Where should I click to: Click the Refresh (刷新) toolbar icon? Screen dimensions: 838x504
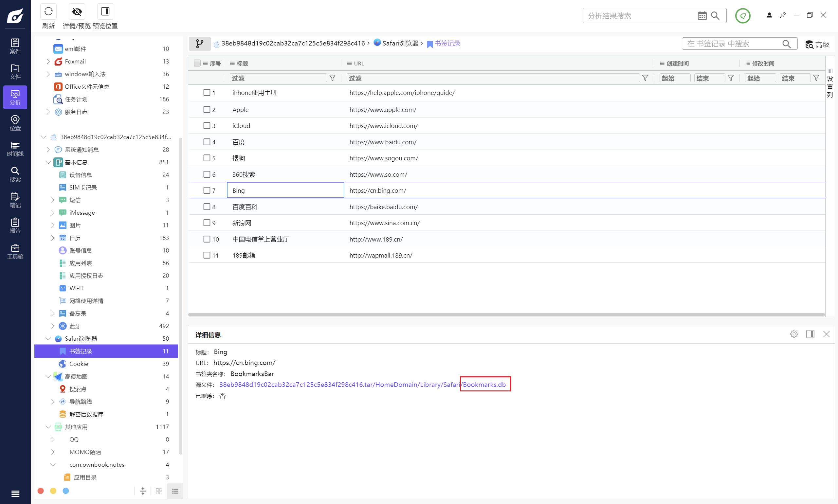(48, 11)
